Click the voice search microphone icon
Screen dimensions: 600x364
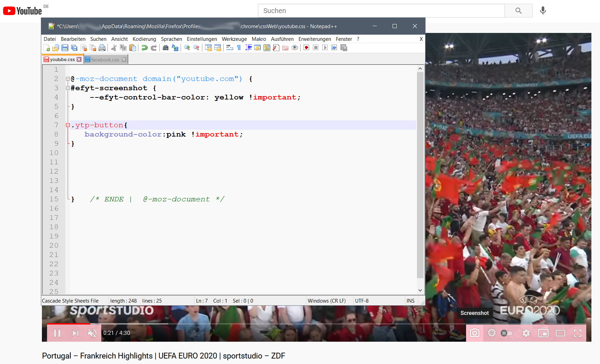543,11
